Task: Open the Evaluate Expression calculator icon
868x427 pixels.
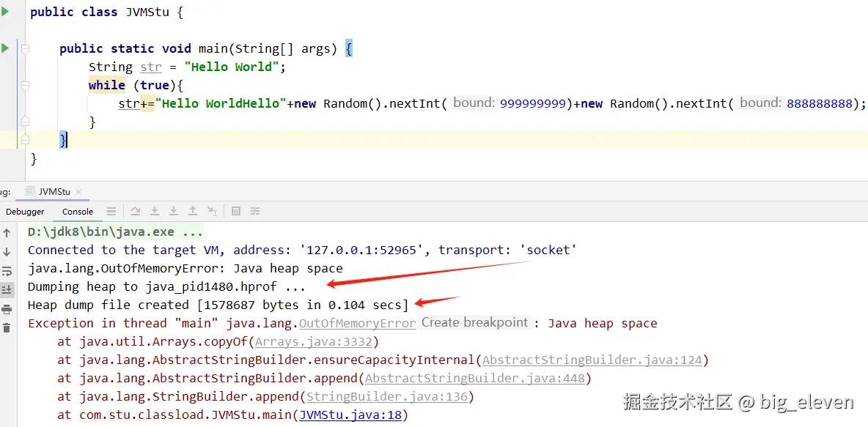Action: 236,211
